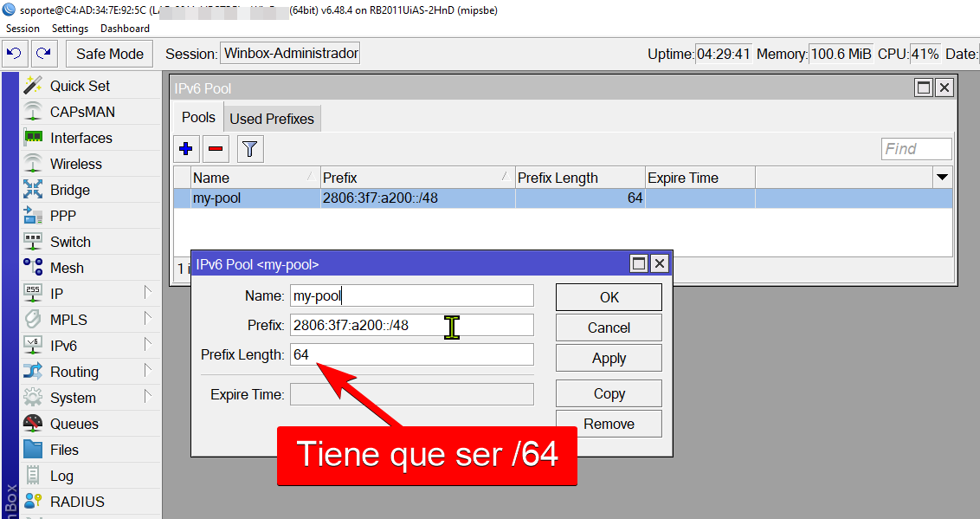
Task: Select CAPsMAN in the sidebar
Action: [x=81, y=111]
